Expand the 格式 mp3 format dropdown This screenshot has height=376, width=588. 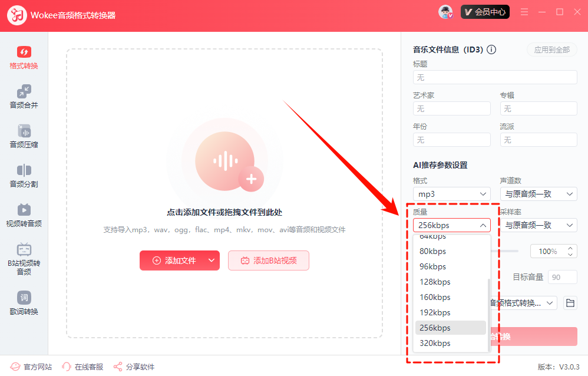pos(451,194)
